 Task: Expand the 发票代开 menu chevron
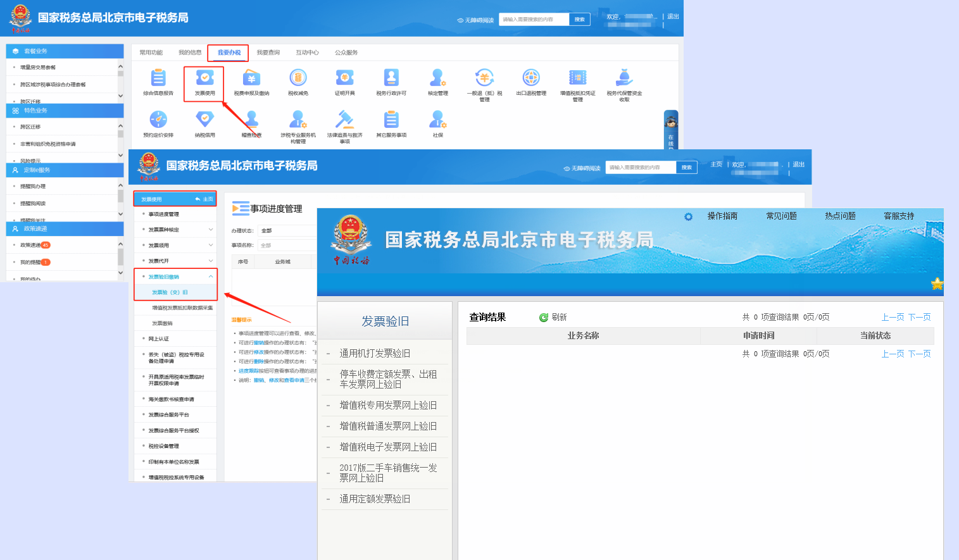(x=211, y=261)
